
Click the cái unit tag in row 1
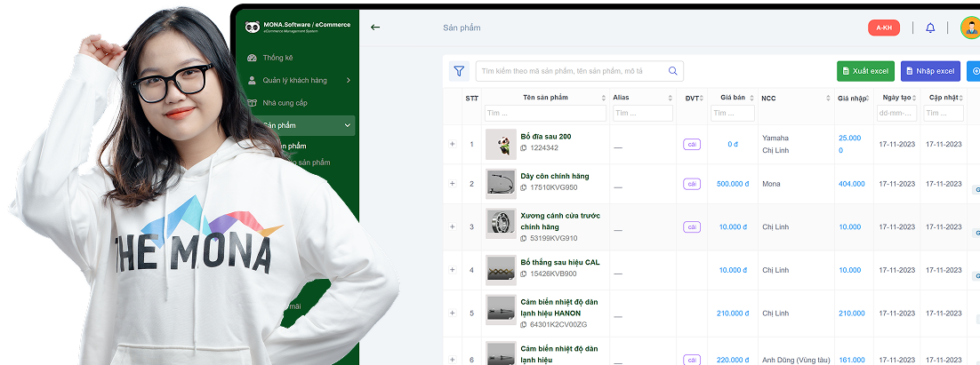click(x=692, y=144)
